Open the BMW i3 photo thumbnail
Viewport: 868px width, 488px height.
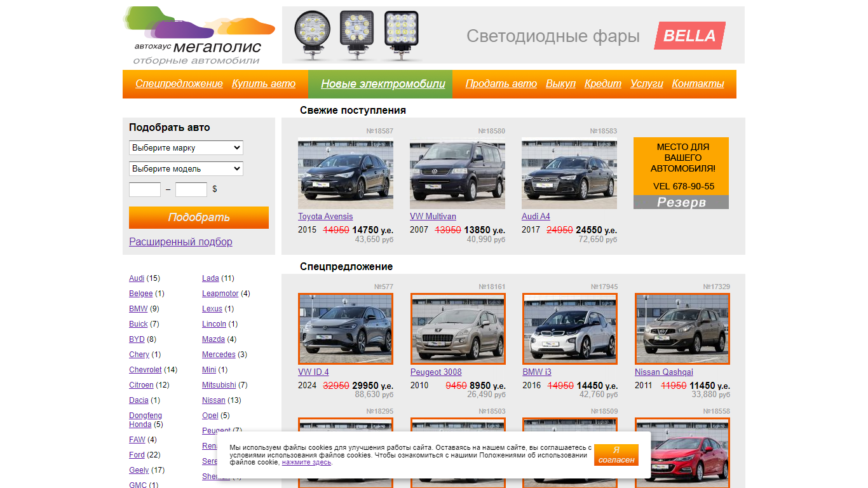(x=570, y=329)
